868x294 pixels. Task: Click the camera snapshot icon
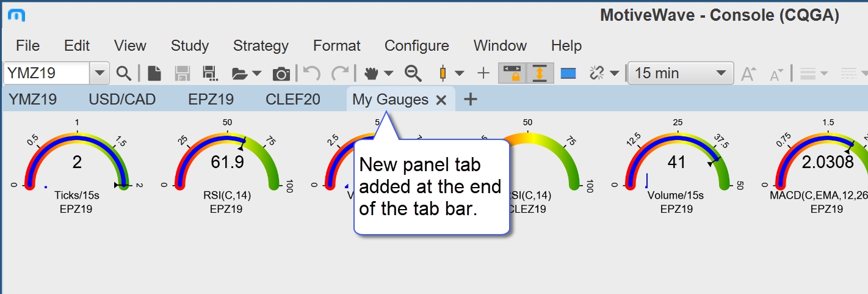281,74
